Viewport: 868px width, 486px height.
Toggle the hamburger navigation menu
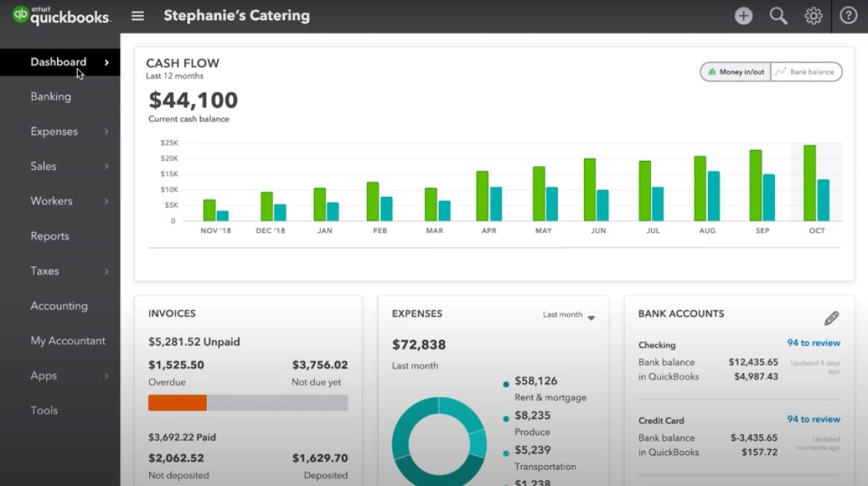[137, 16]
